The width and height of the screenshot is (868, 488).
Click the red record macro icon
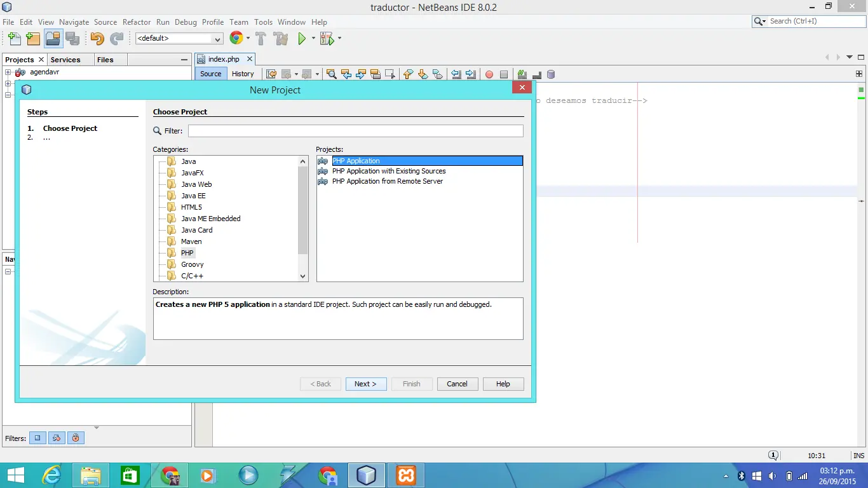[489, 74]
